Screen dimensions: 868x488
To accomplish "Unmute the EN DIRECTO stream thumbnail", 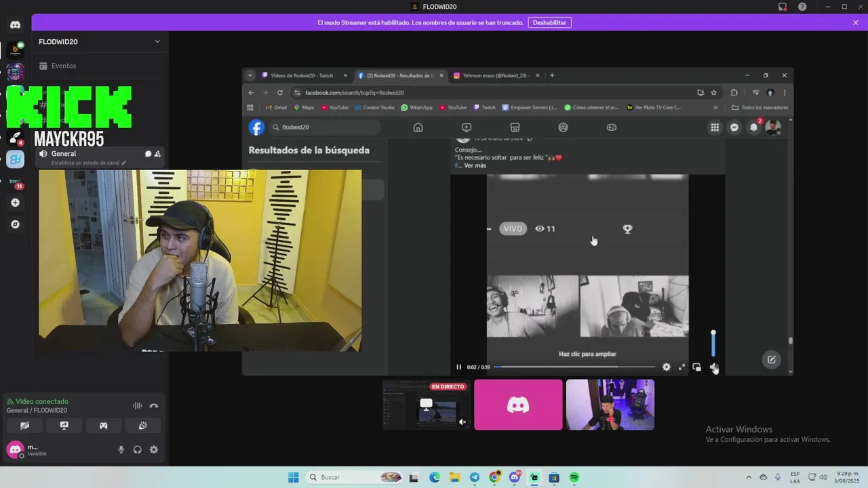I will tap(462, 422).
